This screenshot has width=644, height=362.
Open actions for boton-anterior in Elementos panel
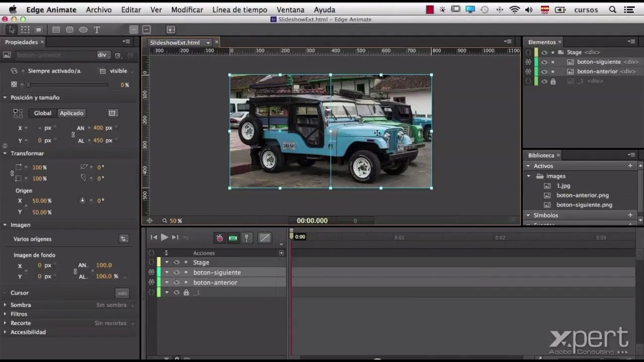[x=528, y=71]
